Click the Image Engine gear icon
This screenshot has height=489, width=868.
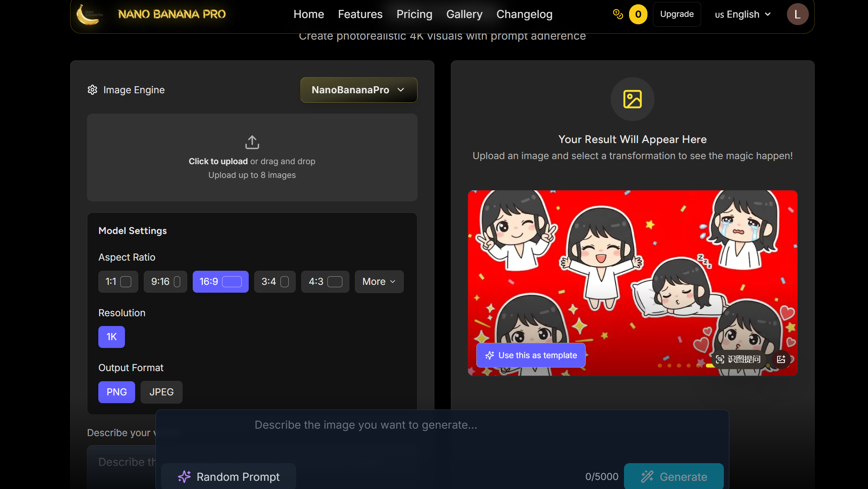pyautogui.click(x=92, y=90)
